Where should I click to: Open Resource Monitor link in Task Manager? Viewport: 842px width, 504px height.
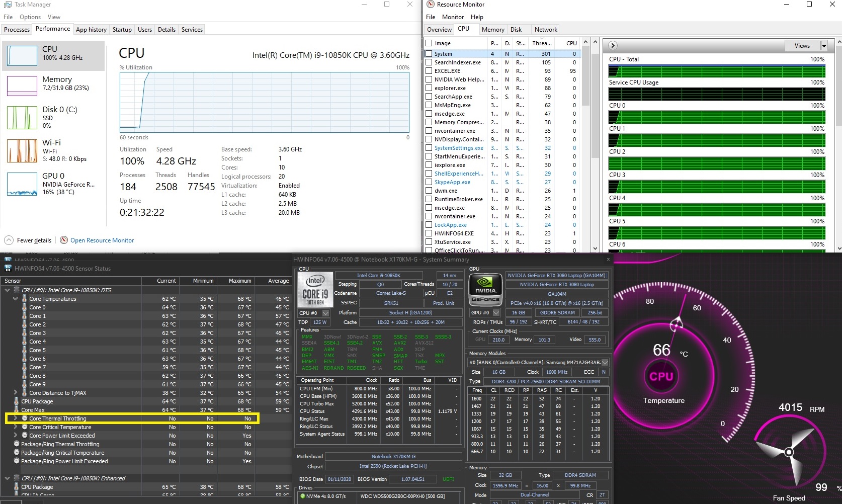pos(102,240)
